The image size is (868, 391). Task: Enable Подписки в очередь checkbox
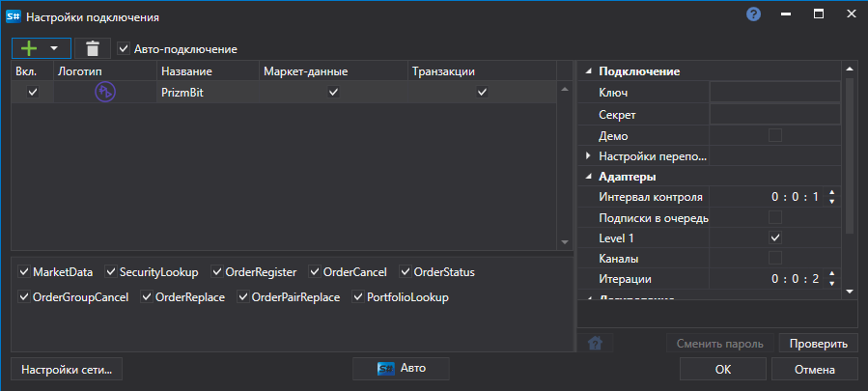(775, 217)
